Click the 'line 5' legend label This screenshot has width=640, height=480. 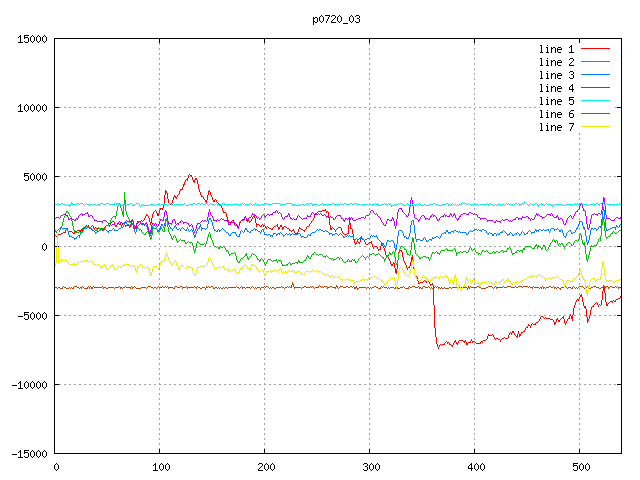[x=556, y=101]
